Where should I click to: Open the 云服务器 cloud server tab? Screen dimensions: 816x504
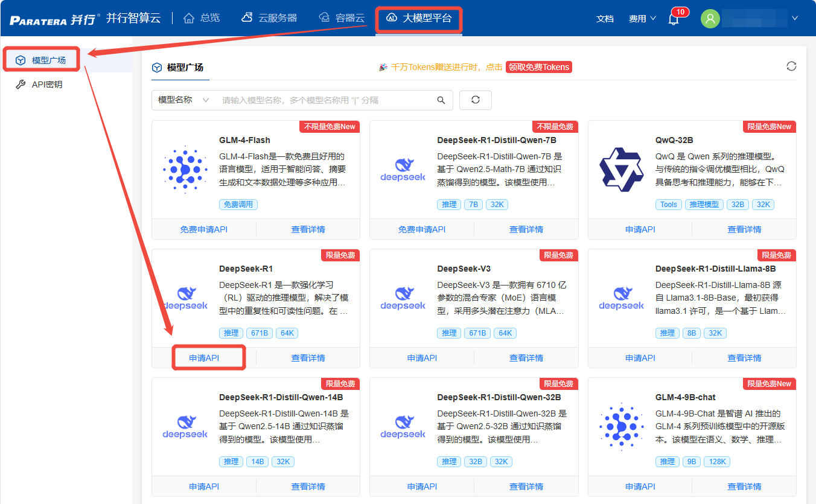269,18
